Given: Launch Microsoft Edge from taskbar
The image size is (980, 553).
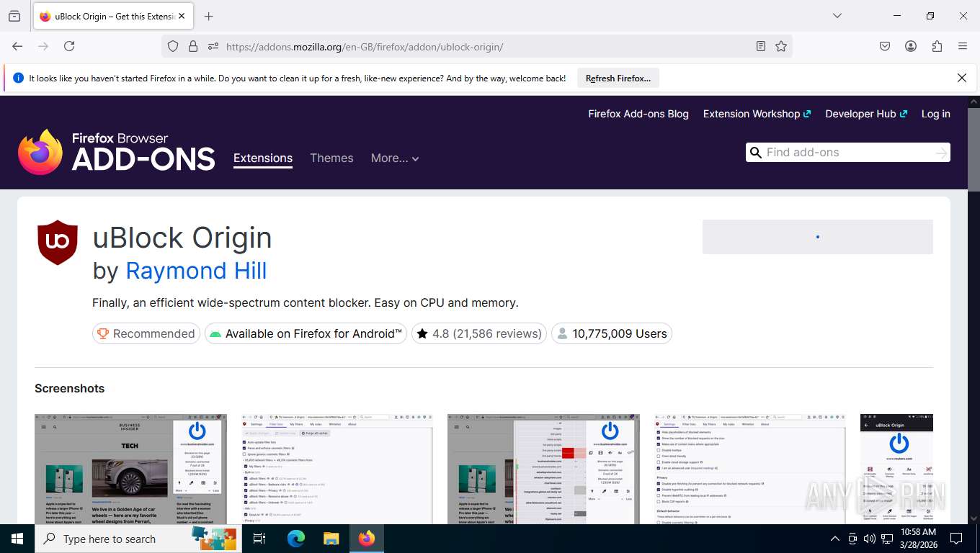Looking at the screenshot, I should (x=296, y=539).
